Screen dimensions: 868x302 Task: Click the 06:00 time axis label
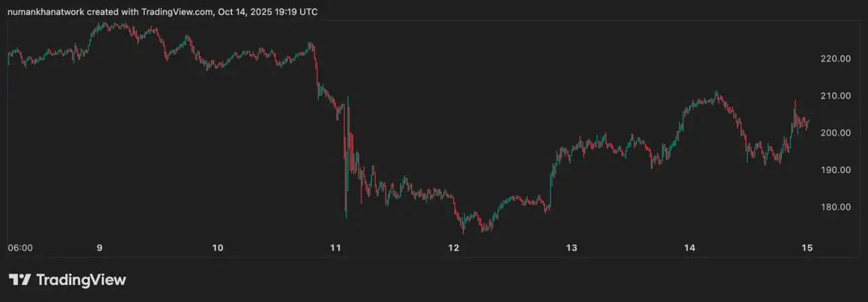(20, 248)
